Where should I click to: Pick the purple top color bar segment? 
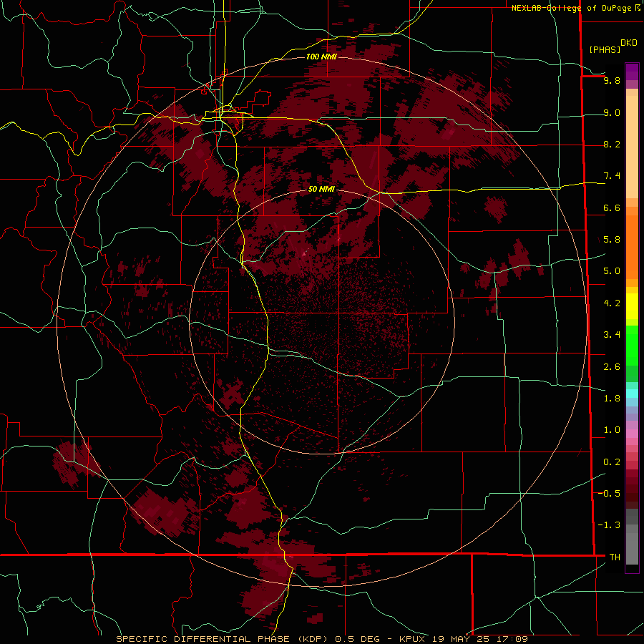632,72
